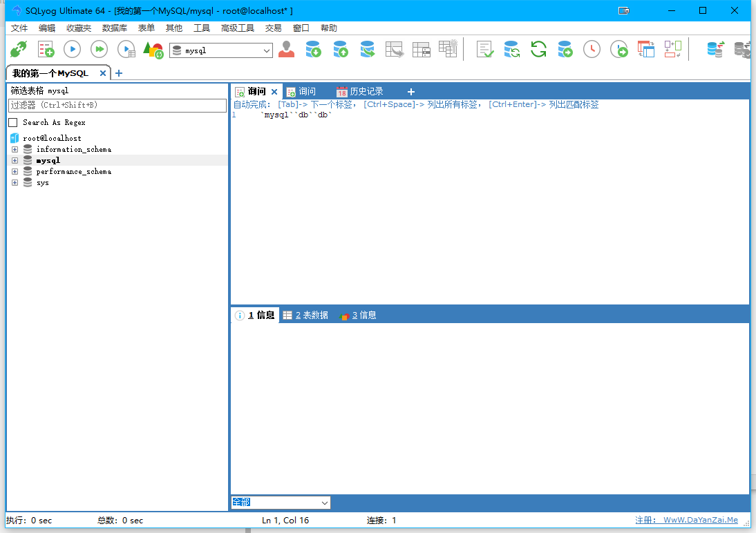The height and width of the screenshot is (533, 756).
Task: Click the red clock scheduler icon
Action: (592, 49)
